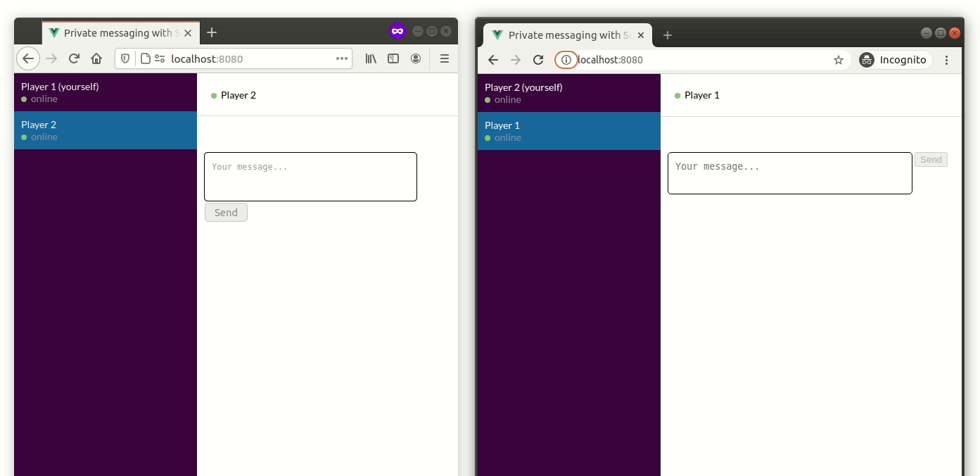View site information icon in Chrome
Screen dimensions: 980x476
point(566,60)
